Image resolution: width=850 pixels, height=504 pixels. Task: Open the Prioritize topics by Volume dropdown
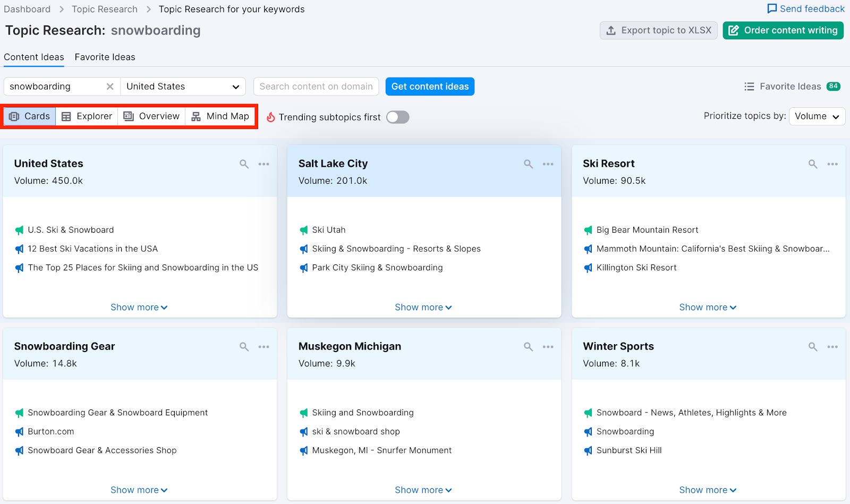[x=817, y=116]
